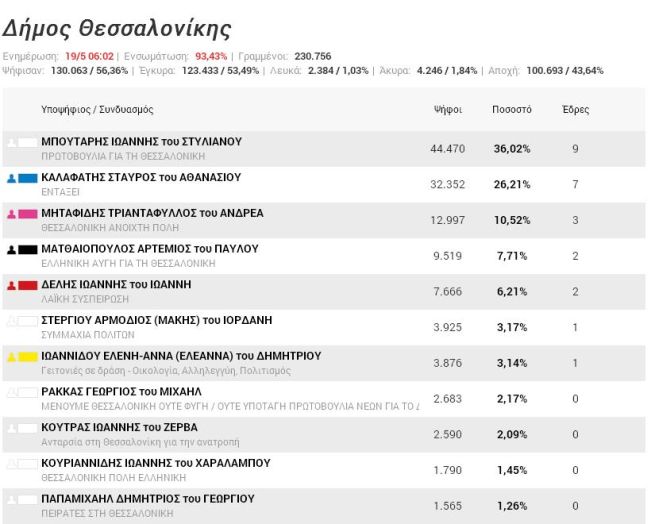Click the yellow person icon beside ΙΩΑΝΝΙΔΟΥ ΕΛΕΝΗ-ΑΝΝΑ
Viewport: 648px width, 524px height.
(12, 357)
